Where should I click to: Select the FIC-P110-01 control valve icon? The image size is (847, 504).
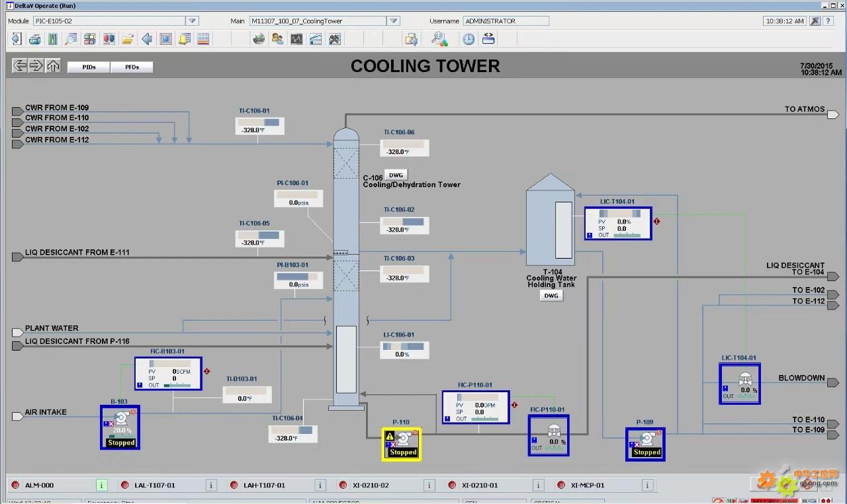pos(549,435)
